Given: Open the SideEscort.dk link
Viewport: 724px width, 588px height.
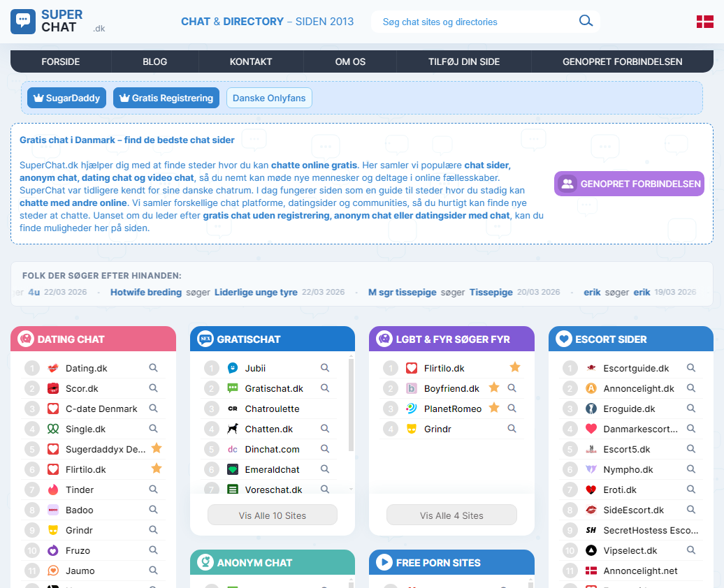Looking at the screenshot, I should pyautogui.click(x=633, y=510).
